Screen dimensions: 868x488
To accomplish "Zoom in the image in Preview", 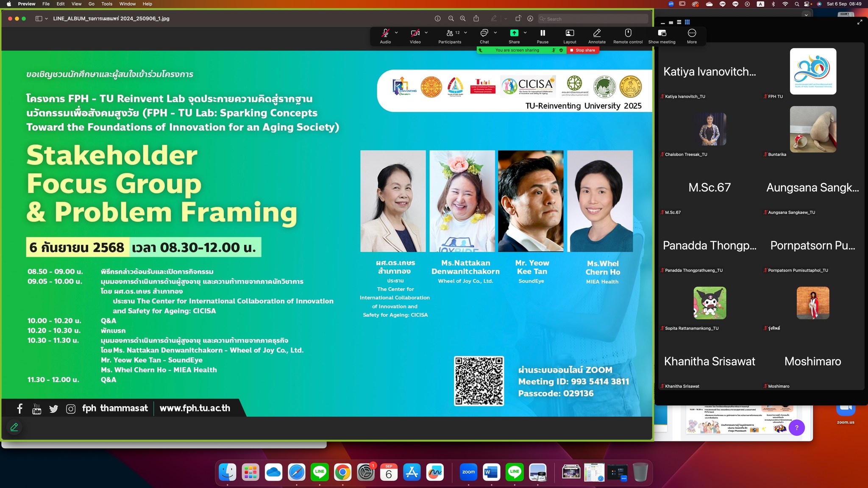I will click(x=463, y=19).
